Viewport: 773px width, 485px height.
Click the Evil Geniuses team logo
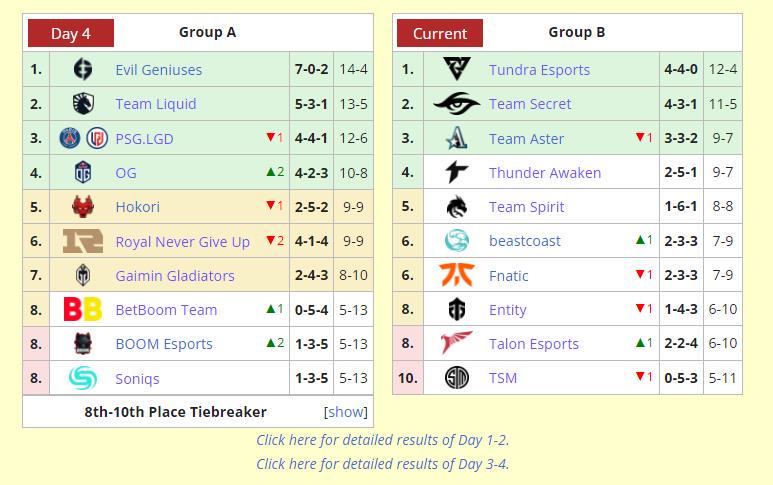[83, 69]
